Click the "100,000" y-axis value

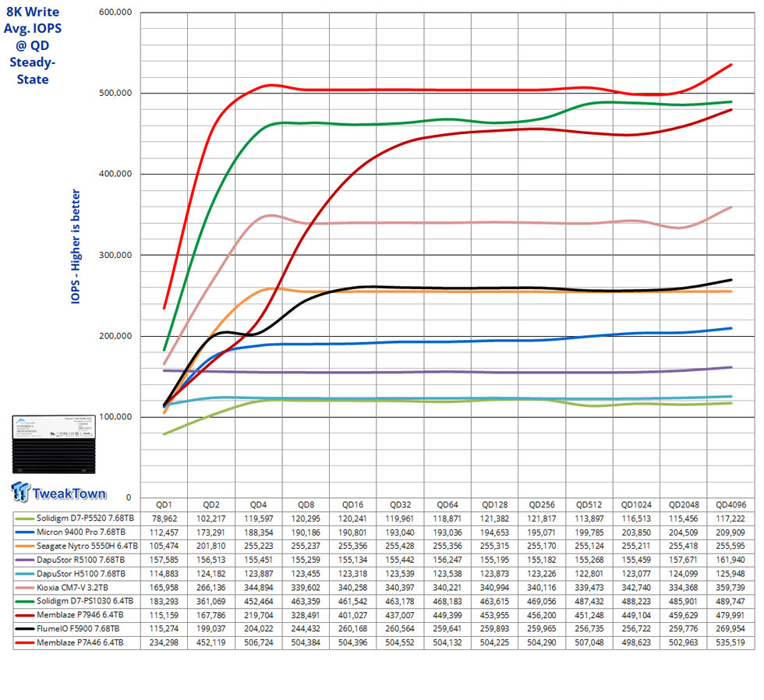pos(115,416)
